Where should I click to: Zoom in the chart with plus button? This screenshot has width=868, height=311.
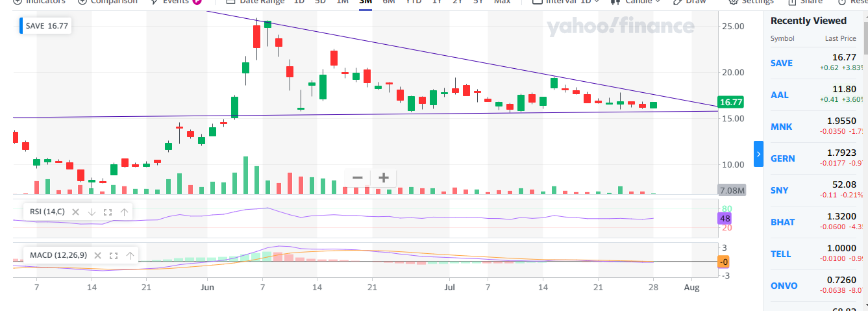(x=384, y=177)
